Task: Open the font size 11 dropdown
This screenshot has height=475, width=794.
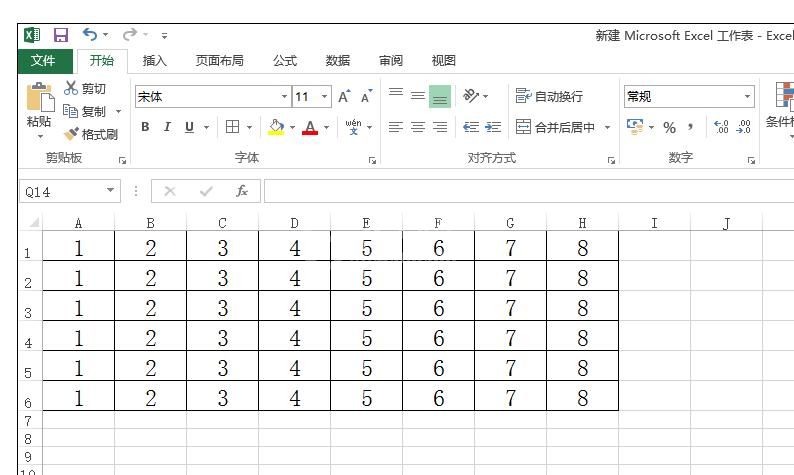Action: coord(324,97)
